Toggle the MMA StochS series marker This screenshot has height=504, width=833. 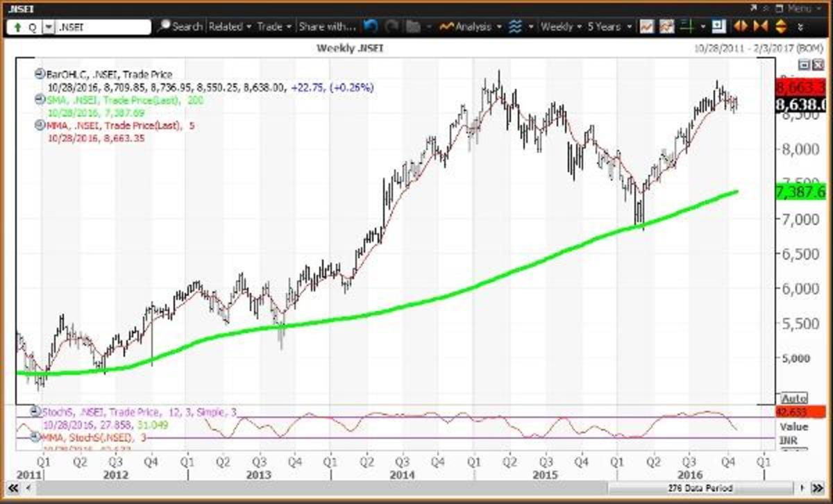[36, 437]
